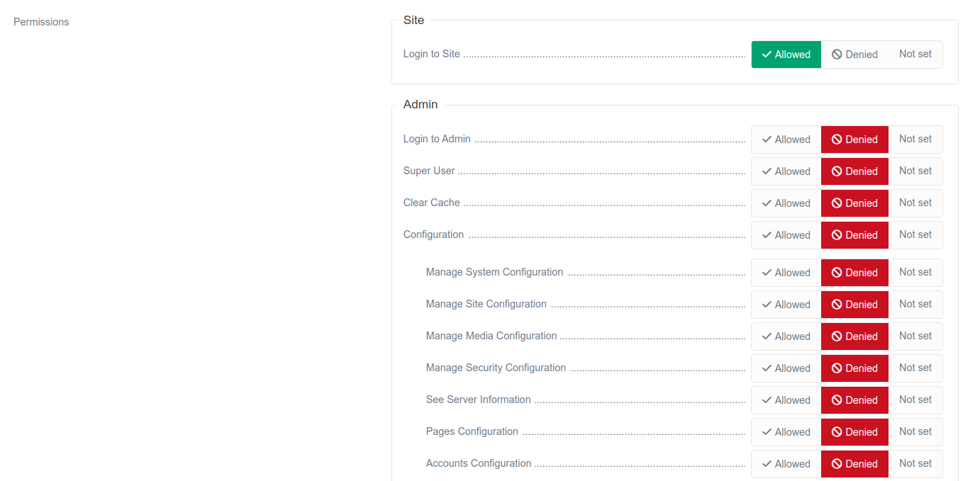
Task: Allow Manage System Configuration
Action: click(x=786, y=273)
